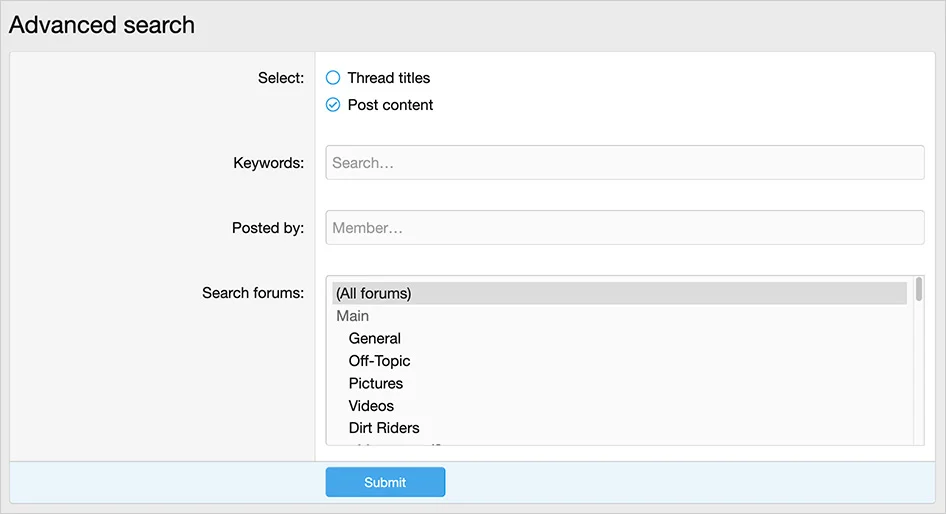Pick the General forum from the list

pyautogui.click(x=375, y=338)
